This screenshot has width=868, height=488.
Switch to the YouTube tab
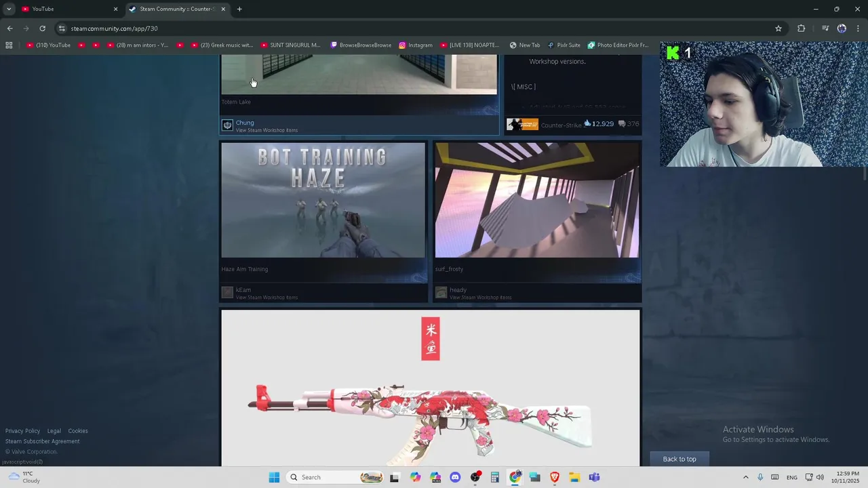[68, 9]
